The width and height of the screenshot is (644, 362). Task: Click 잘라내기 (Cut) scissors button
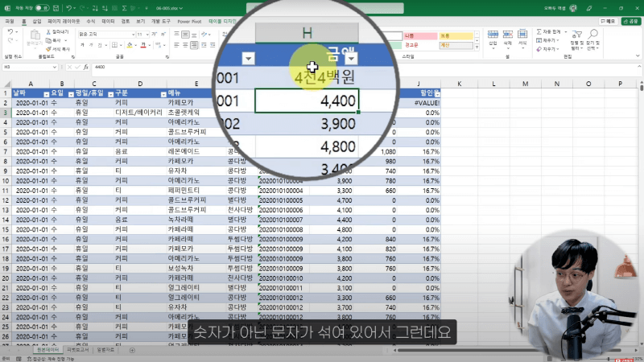(57, 31)
